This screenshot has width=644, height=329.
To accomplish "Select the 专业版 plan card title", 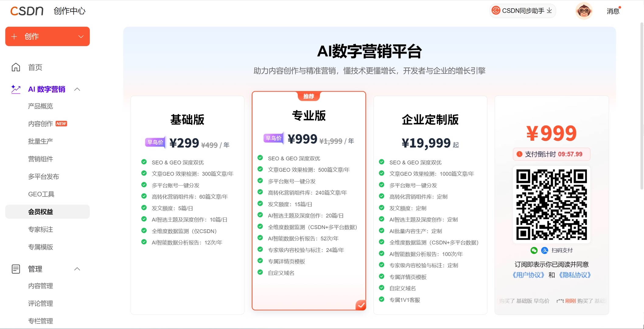I will [x=309, y=116].
